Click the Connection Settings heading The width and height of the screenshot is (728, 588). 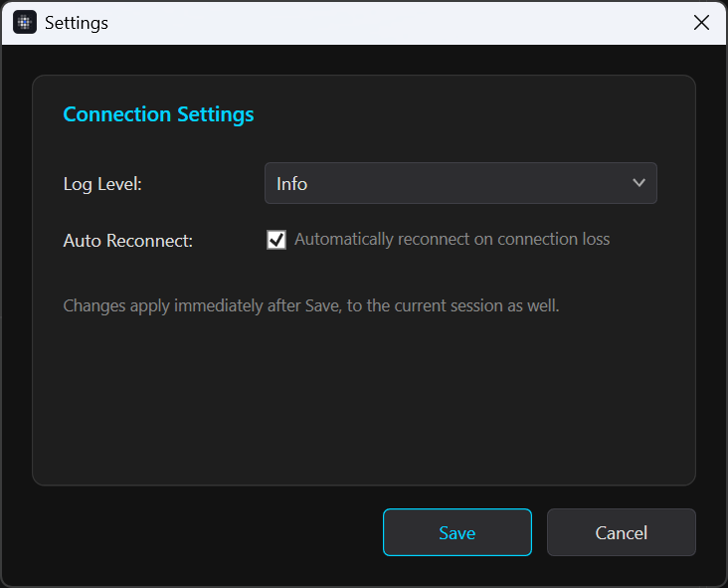coord(158,114)
